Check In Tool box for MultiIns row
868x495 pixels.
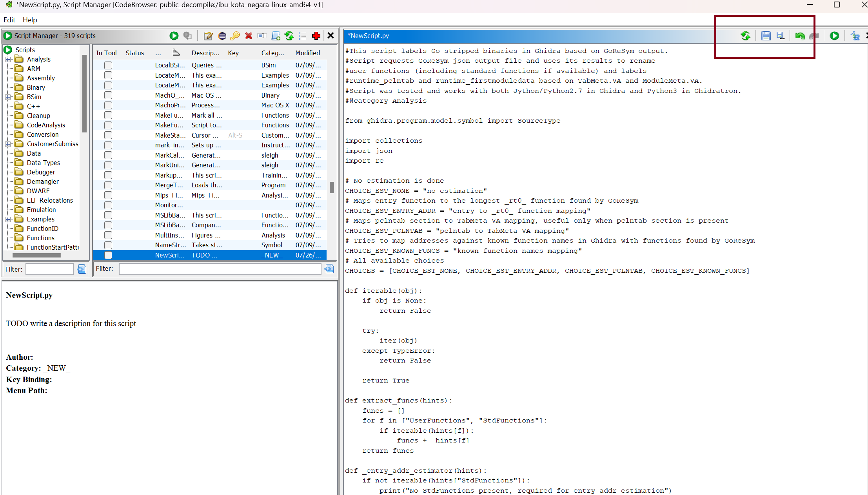[x=108, y=235]
